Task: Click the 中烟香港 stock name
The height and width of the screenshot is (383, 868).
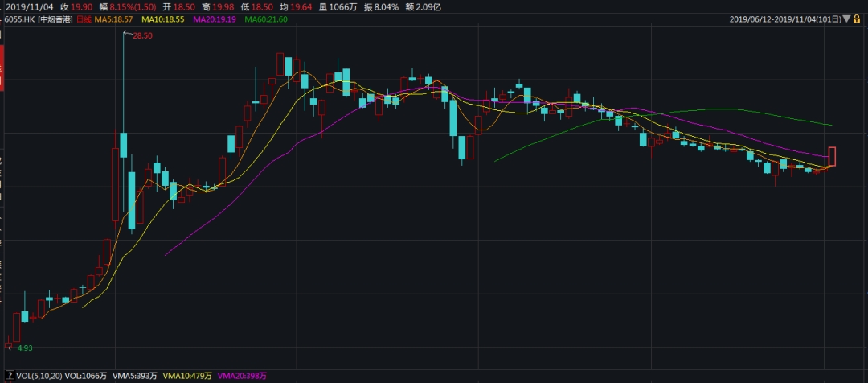Action: (55, 18)
